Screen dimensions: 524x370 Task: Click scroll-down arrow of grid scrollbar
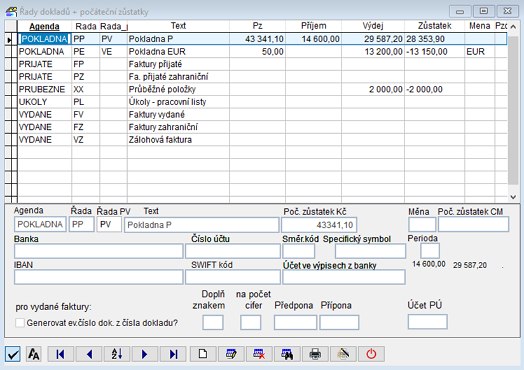513,197
